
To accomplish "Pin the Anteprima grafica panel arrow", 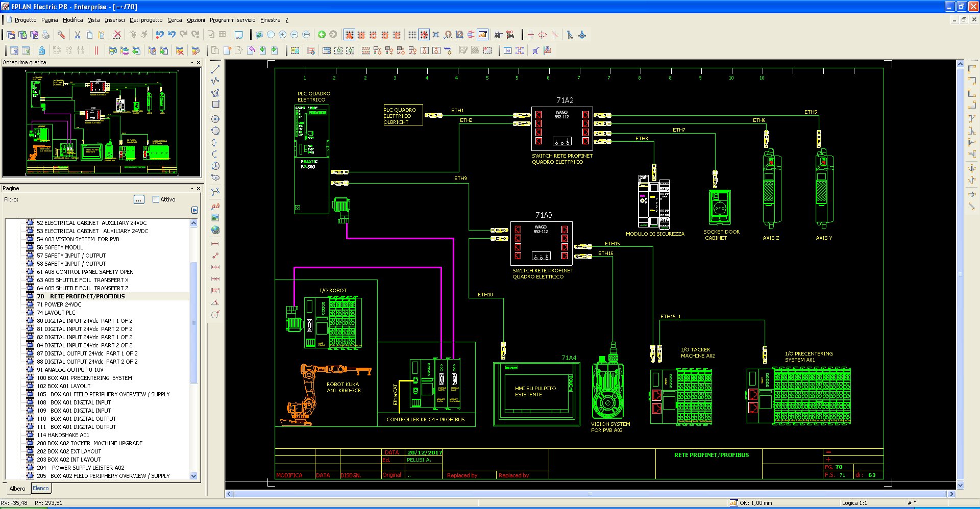I will (192, 63).
